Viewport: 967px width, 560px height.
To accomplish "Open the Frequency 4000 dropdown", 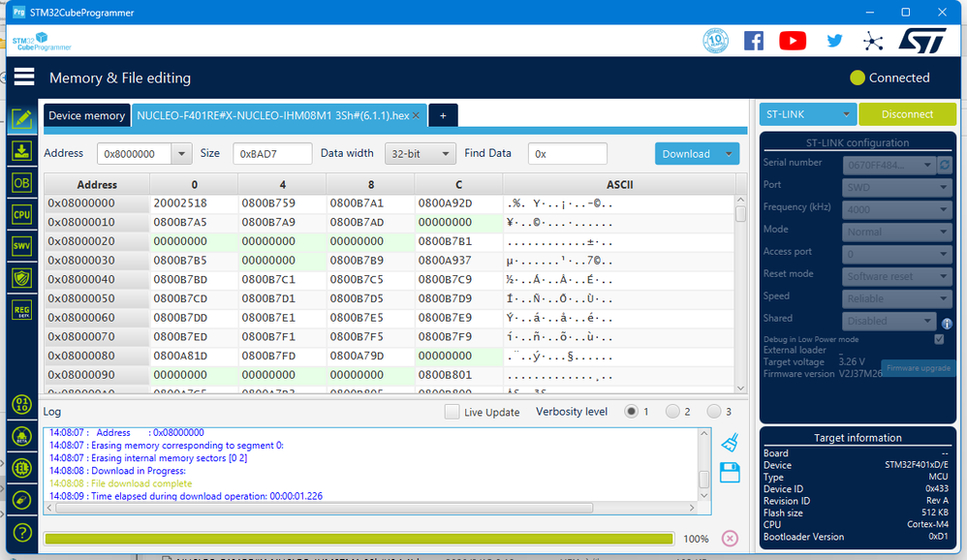I will pos(897,209).
